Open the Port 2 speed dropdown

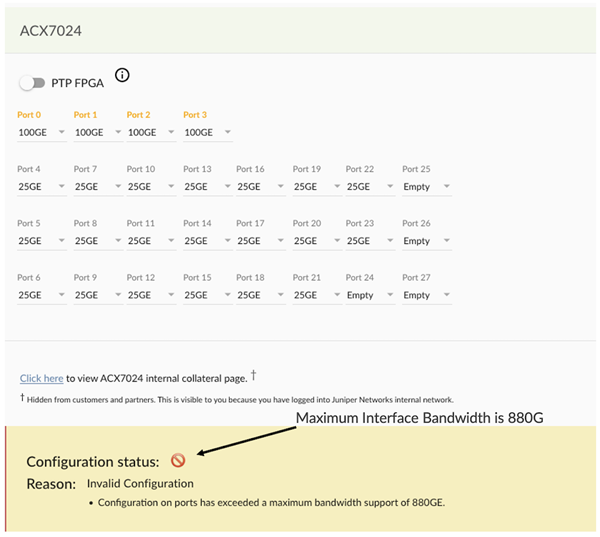click(x=151, y=132)
